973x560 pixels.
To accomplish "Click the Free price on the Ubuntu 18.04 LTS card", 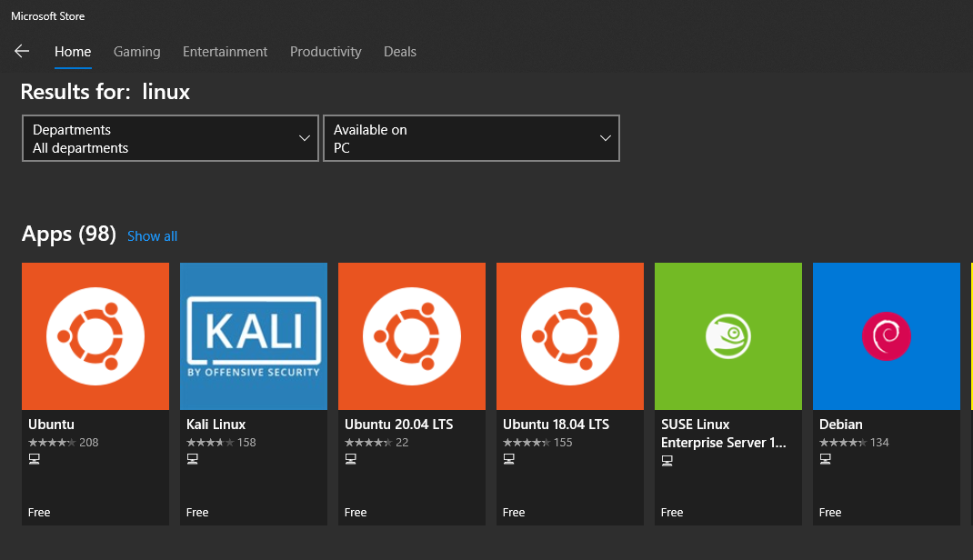I will tap(514, 513).
